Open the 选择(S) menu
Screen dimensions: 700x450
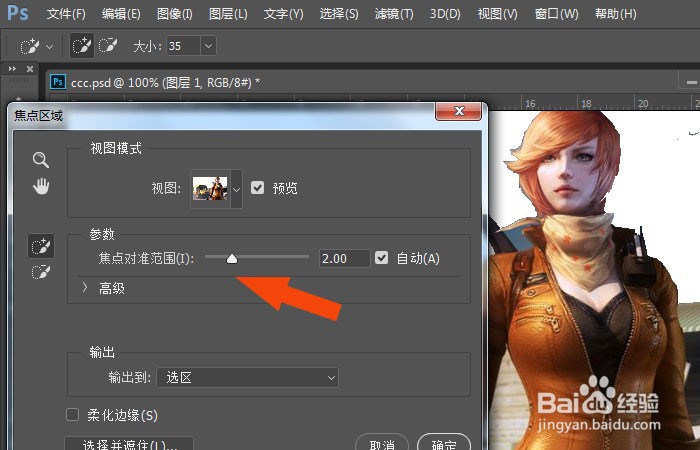[x=339, y=14]
